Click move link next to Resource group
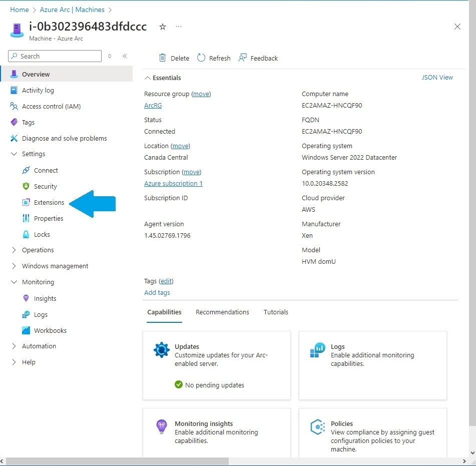Image resolution: width=476 pixels, height=466 pixels. (201, 94)
